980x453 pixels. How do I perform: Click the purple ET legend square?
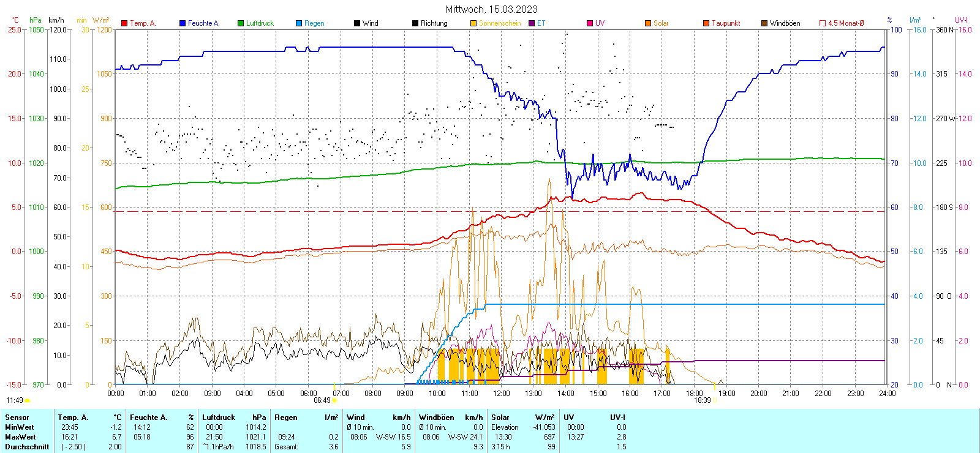(532, 23)
